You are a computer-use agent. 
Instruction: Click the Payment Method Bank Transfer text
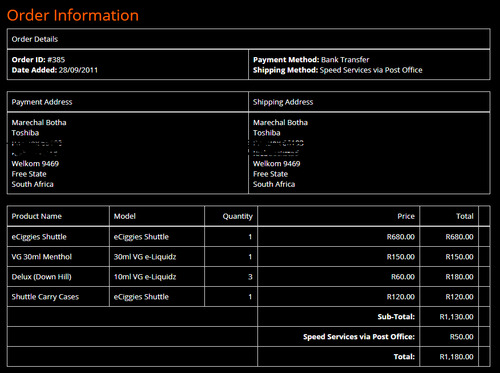tap(311, 60)
